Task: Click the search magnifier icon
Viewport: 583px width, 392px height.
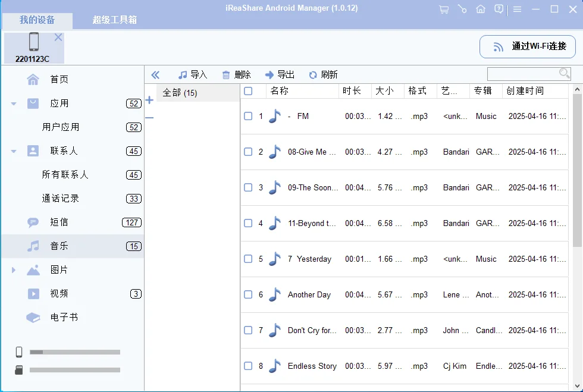Action: tap(565, 73)
